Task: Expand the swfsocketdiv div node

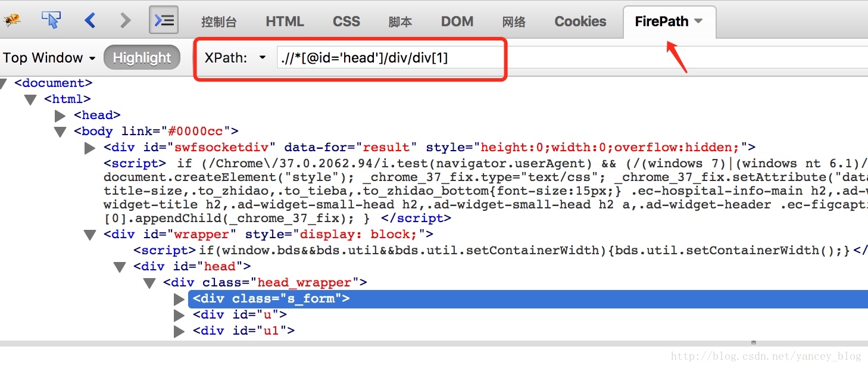Action: (90, 148)
